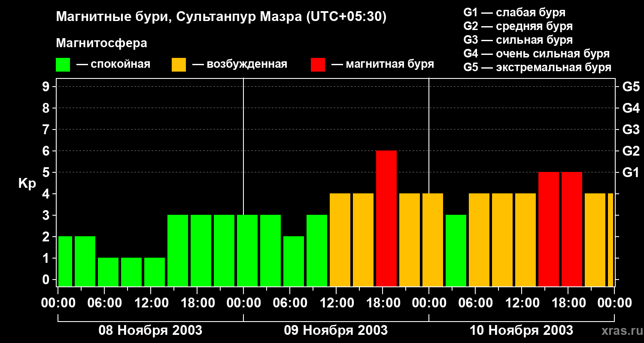Image resolution: width=644 pixels, height=343 pixels.
Task: Click the 12:00 time label for 10 November
Action: pyautogui.click(x=522, y=303)
